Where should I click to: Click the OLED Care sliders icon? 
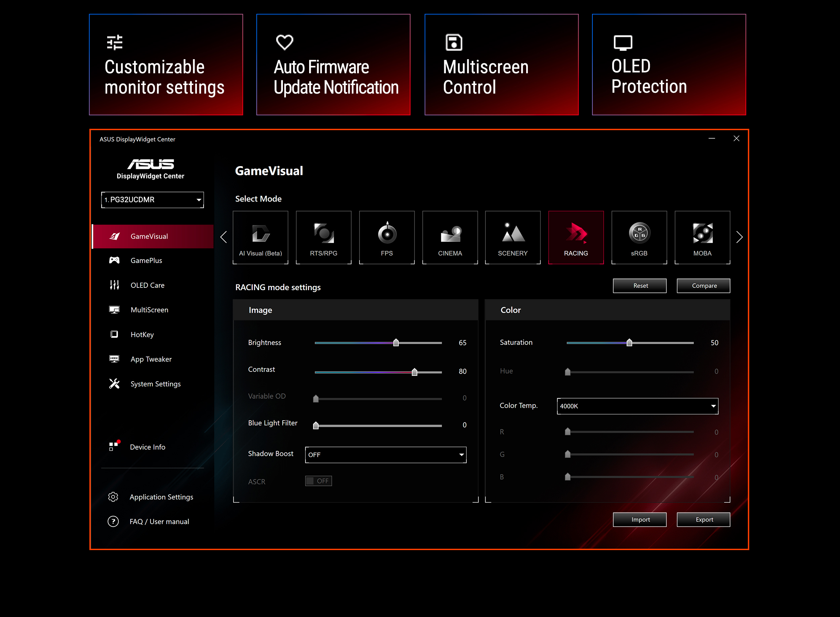[114, 285]
